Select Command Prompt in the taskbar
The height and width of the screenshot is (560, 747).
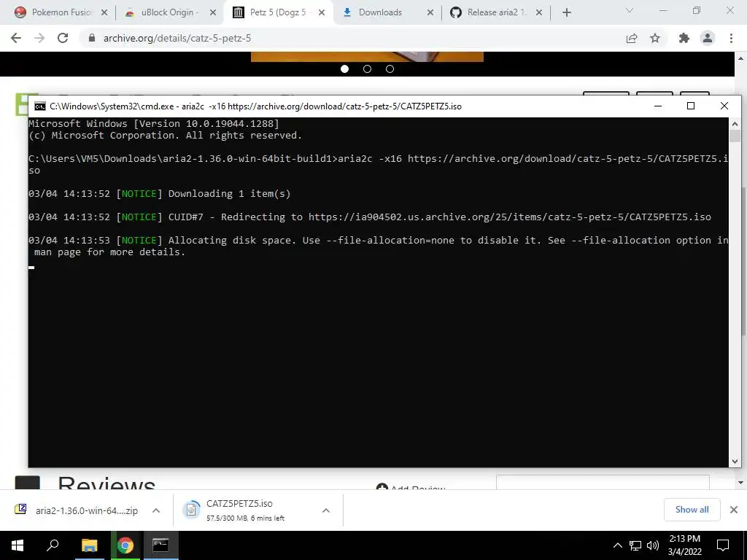[160, 545]
